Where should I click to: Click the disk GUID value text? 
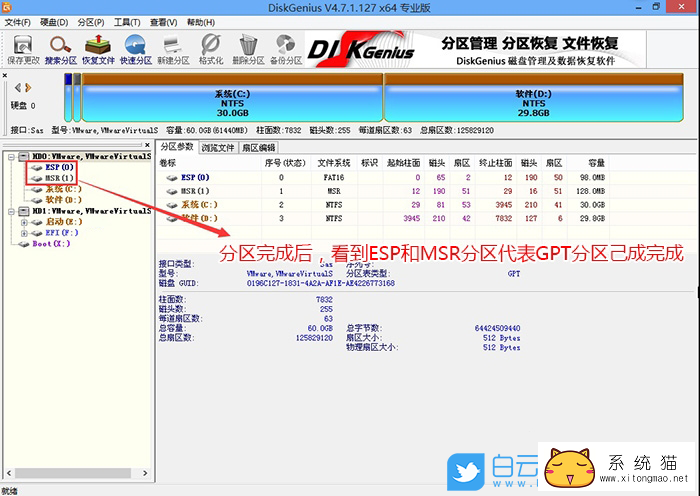click(x=321, y=283)
